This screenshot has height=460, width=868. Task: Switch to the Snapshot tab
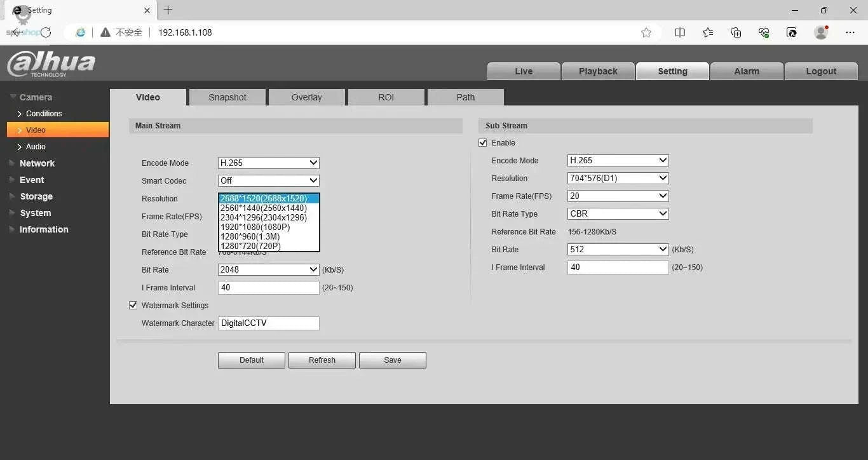[227, 97]
